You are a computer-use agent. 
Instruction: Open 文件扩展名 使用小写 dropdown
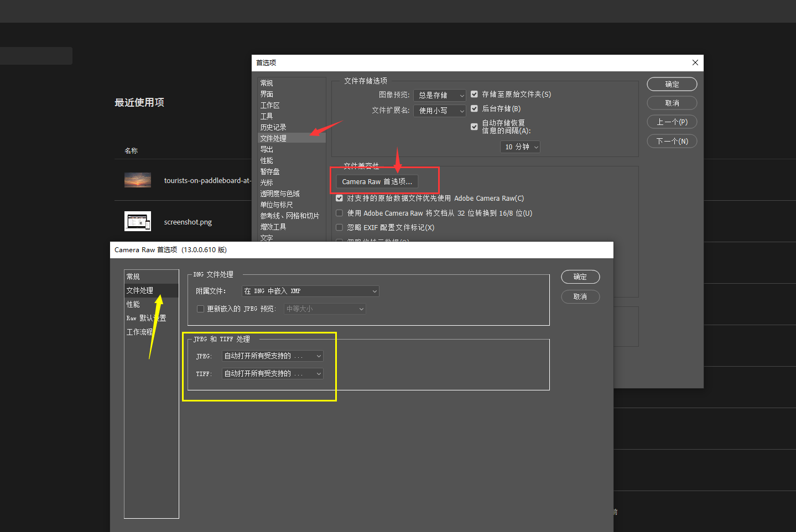tap(440, 111)
